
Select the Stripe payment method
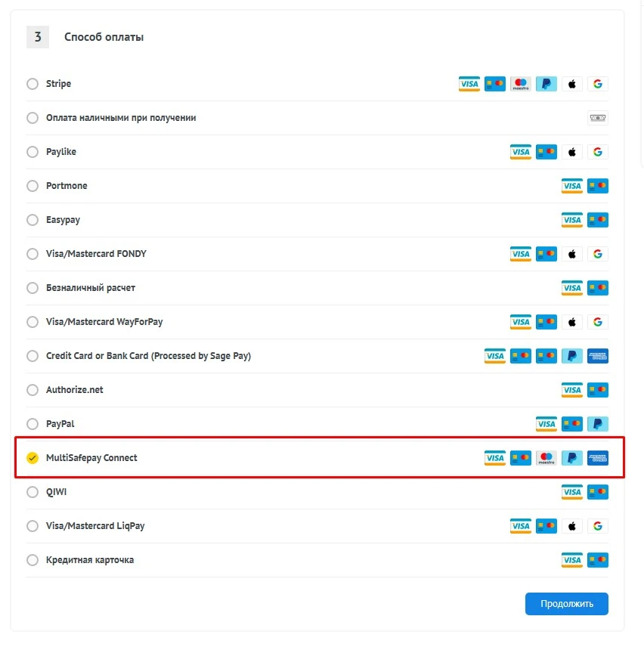click(32, 84)
